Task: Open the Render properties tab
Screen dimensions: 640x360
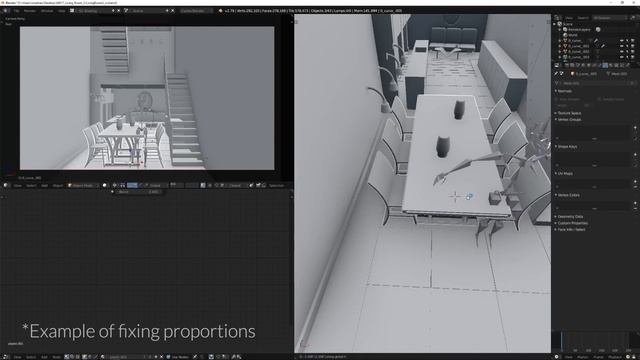Action: (567, 65)
